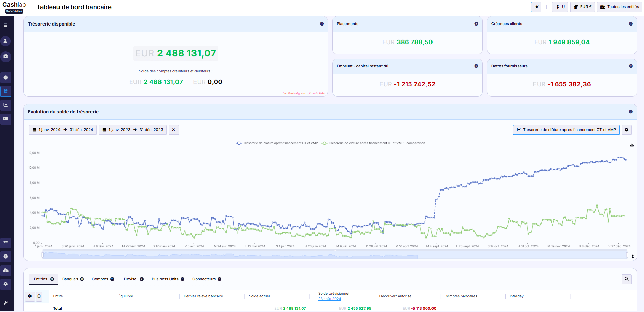The image size is (644, 312).
Task: Select the bank dashboard icon in sidebar
Action: pyautogui.click(x=5, y=91)
